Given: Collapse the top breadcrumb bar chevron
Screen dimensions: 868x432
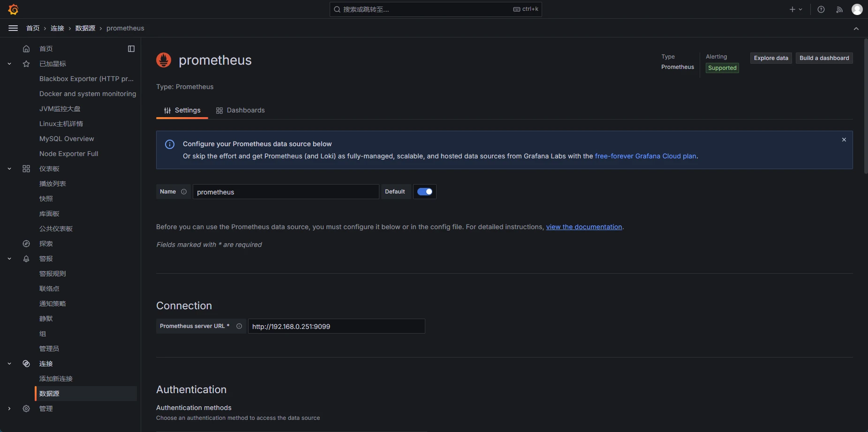Looking at the screenshot, I should (856, 29).
